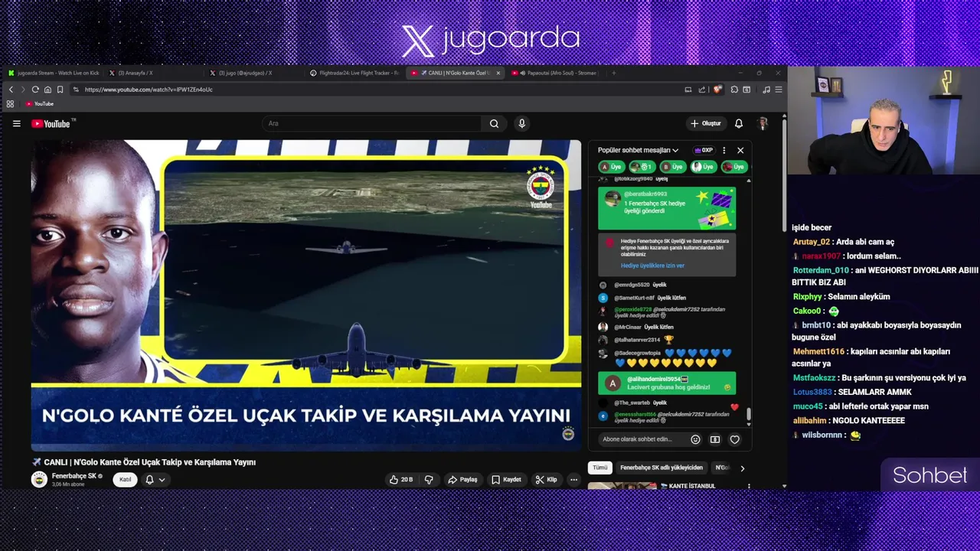Viewport: 980px width, 551px height.
Task: Click username @MrCinaar in chat
Action: (628, 327)
